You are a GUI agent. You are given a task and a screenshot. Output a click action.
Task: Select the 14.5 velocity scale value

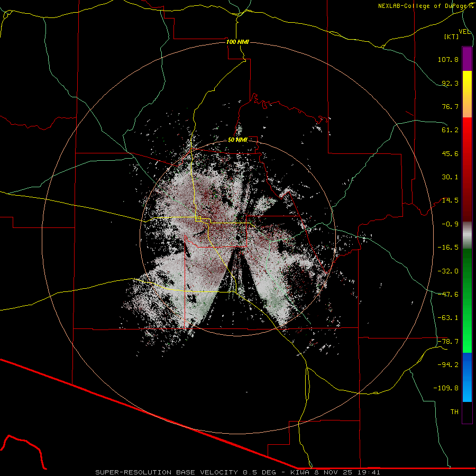[450, 200]
